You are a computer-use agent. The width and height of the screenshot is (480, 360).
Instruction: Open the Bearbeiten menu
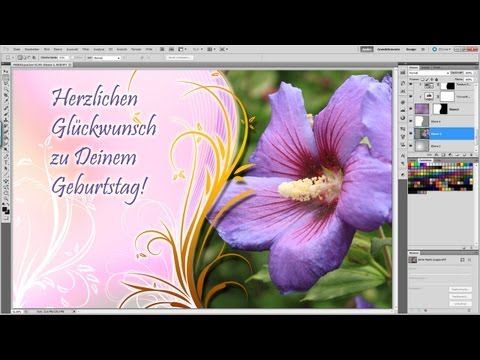click(32, 49)
